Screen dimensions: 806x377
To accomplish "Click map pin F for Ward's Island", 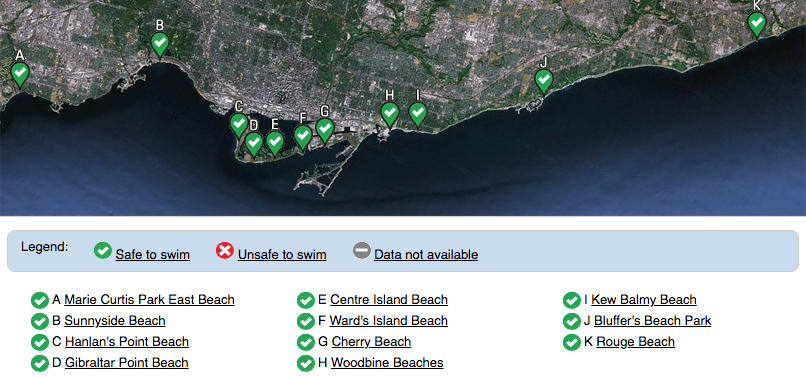I will 303,137.
